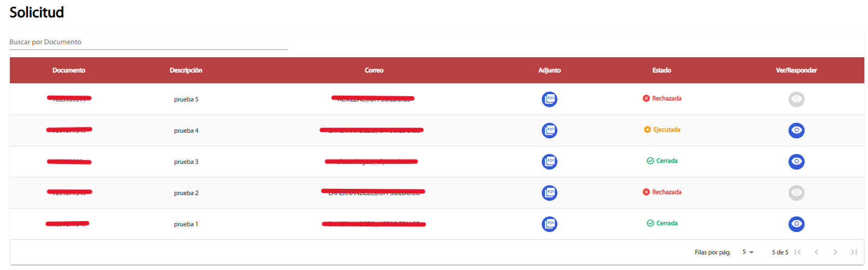Open the PDF attachment for prueba 4
The image size is (868, 270).
pyautogui.click(x=549, y=130)
